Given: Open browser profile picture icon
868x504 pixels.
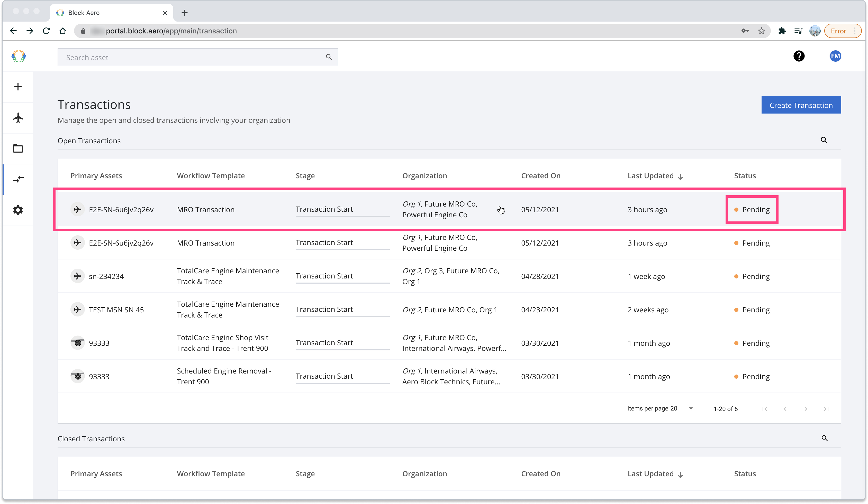Looking at the screenshot, I should pyautogui.click(x=815, y=31).
